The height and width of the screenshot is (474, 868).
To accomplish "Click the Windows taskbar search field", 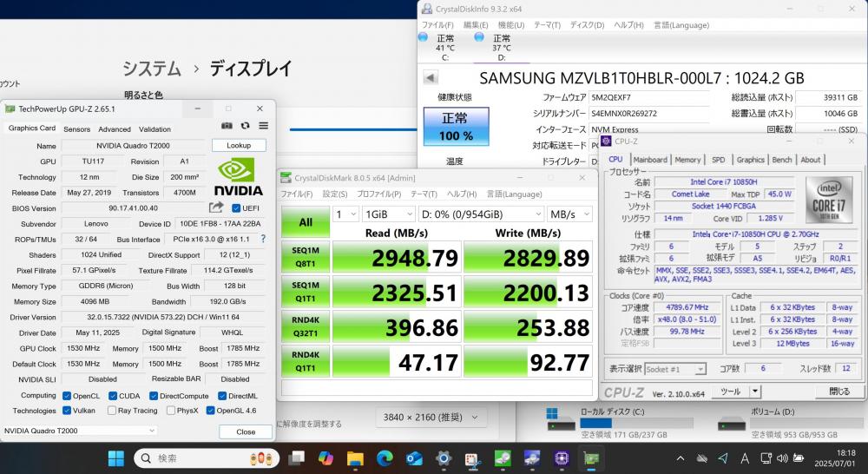I will (x=207, y=458).
